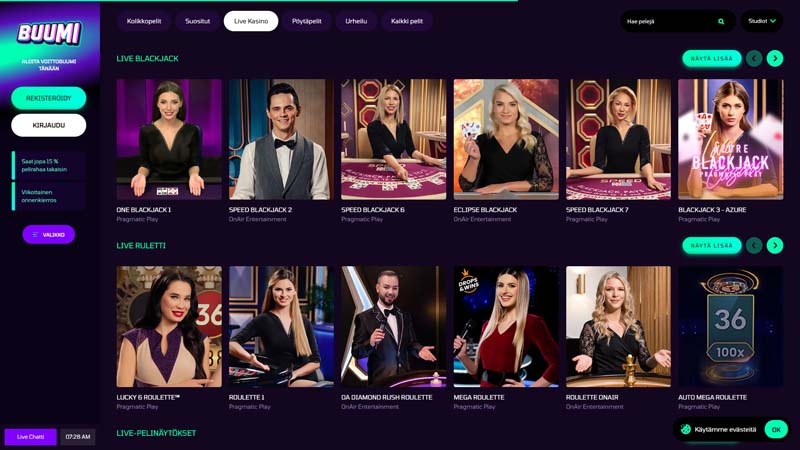Open the Valikko menu button
This screenshot has height=450, width=800.
(x=48, y=235)
